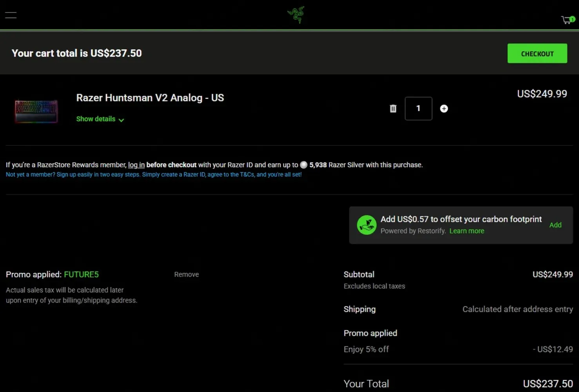
Task: Click the quantity input field
Action: click(418, 109)
